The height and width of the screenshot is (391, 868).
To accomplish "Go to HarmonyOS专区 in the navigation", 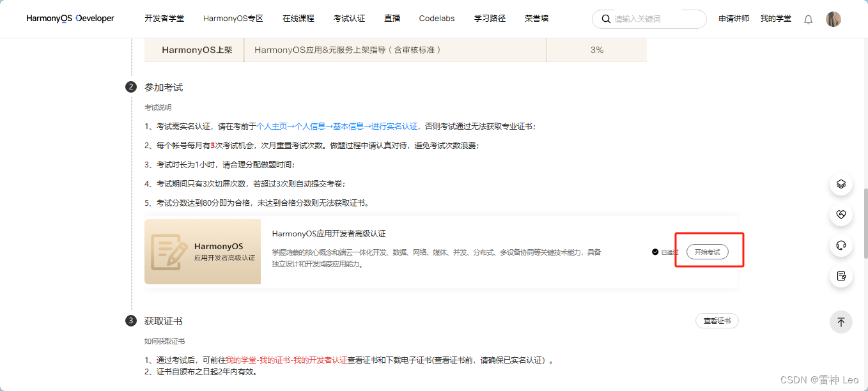I will click(233, 19).
